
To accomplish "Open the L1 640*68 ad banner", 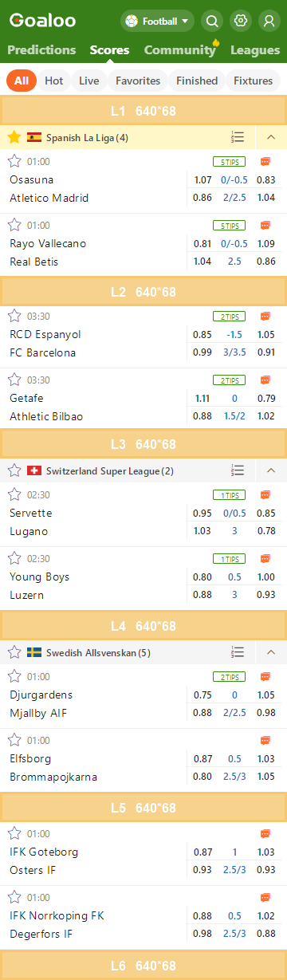I will click(143, 110).
